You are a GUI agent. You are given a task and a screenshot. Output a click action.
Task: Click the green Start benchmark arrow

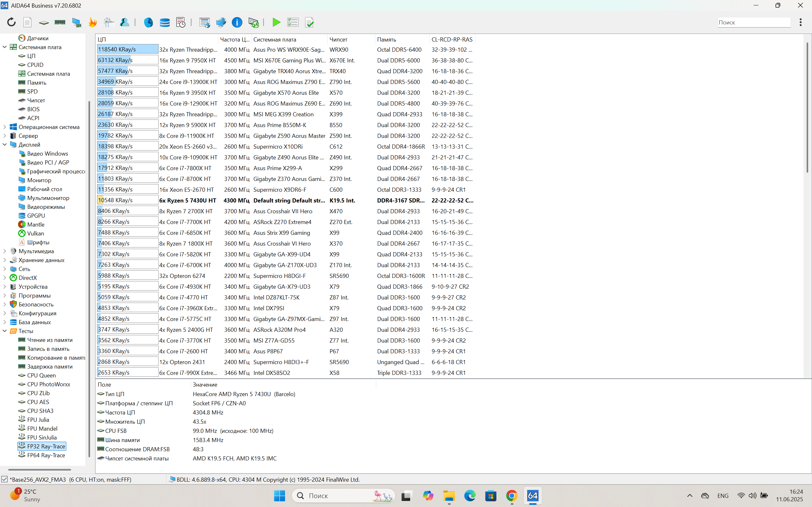point(276,22)
